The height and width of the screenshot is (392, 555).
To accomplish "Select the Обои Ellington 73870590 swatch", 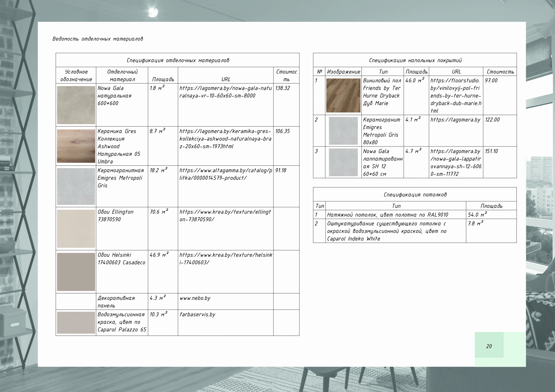I will click(x=76, y=229).
